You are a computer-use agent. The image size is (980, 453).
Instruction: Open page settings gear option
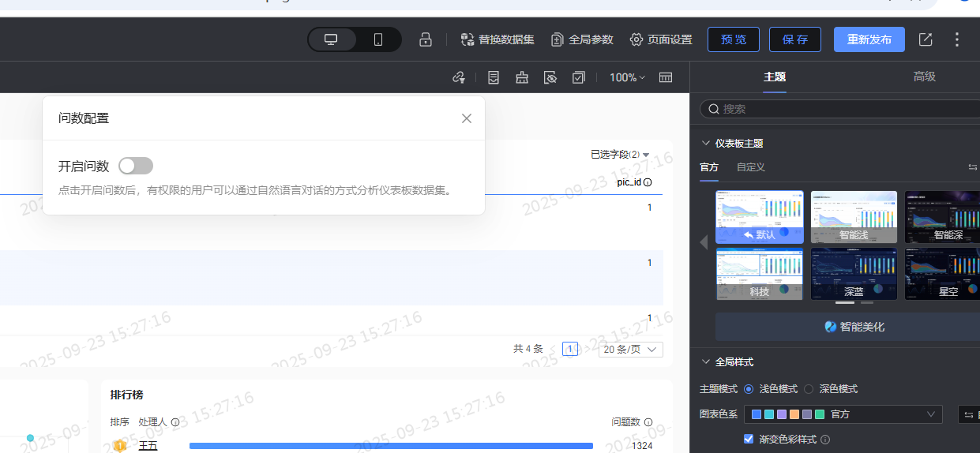click(661, 39)
